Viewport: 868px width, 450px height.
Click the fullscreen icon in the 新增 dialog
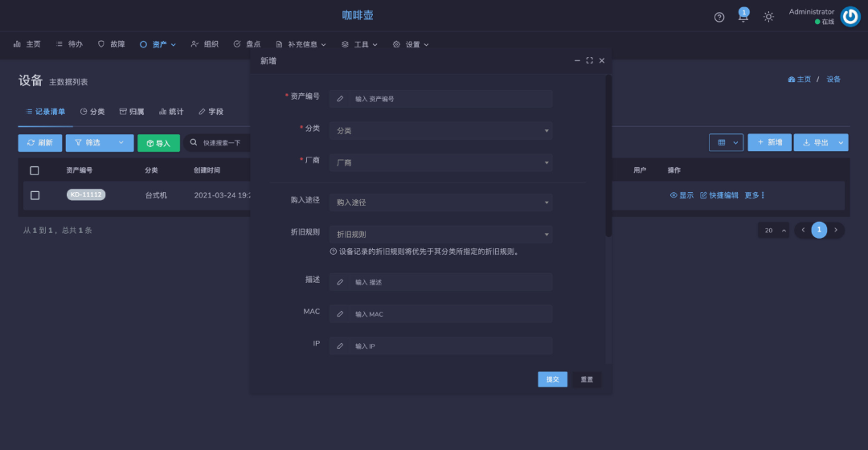[589, 61]
